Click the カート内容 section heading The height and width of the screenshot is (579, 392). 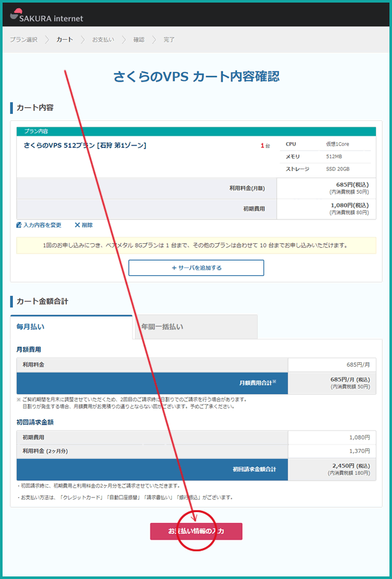point(35,108)
